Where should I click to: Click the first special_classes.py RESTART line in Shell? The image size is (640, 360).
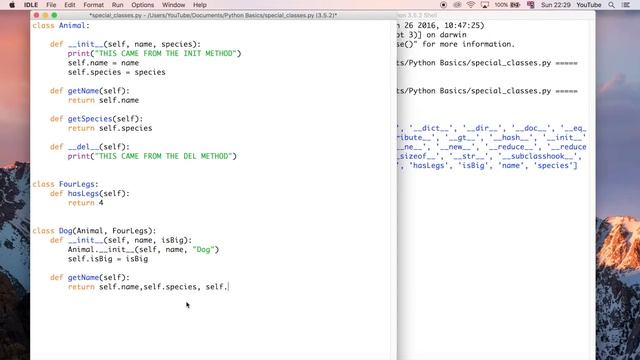coord(487,63)
